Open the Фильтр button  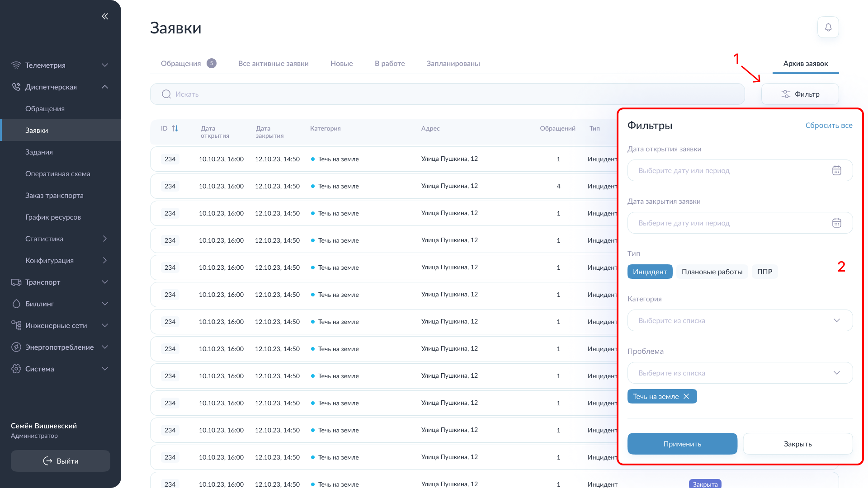coord(800,94)
